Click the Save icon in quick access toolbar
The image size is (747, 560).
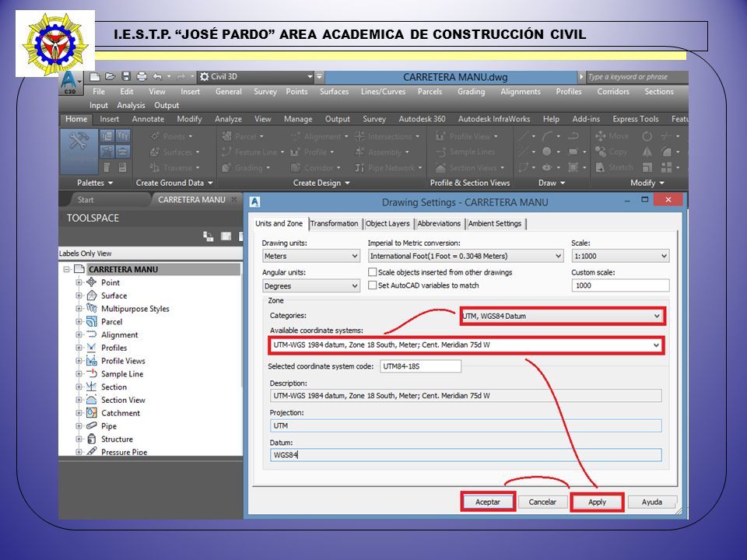pyautogui.click(x=126, y=77)
